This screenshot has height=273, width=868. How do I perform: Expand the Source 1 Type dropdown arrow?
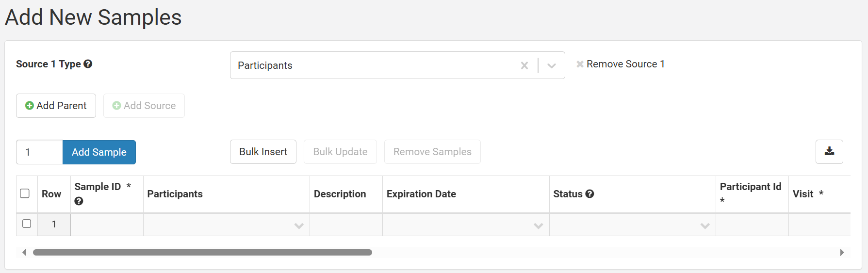(x=552, y=65)
